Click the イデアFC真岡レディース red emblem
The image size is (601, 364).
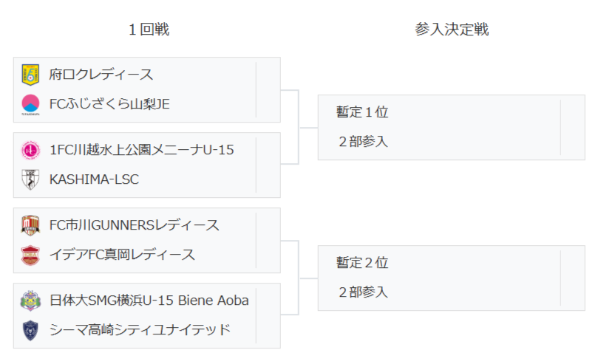30,255
